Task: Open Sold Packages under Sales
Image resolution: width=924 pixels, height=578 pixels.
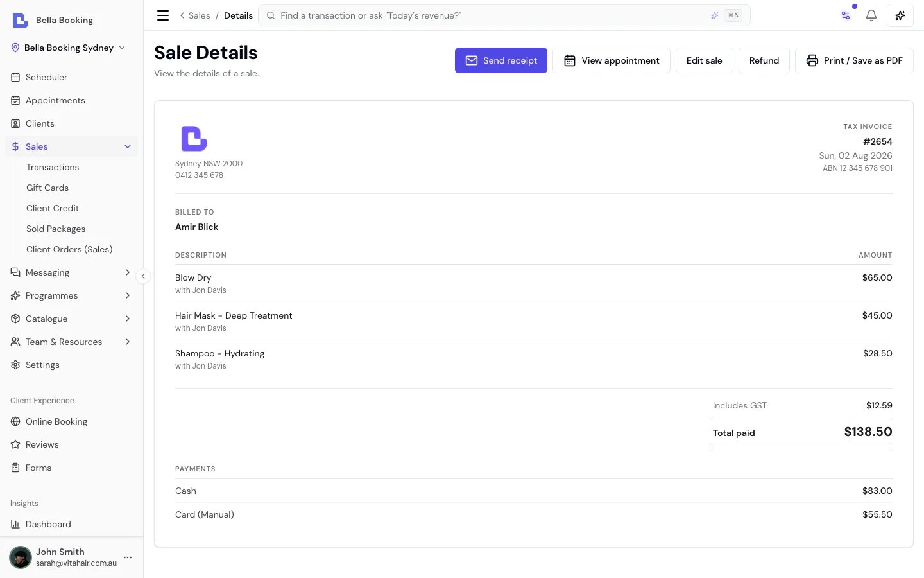Action: 56,229
